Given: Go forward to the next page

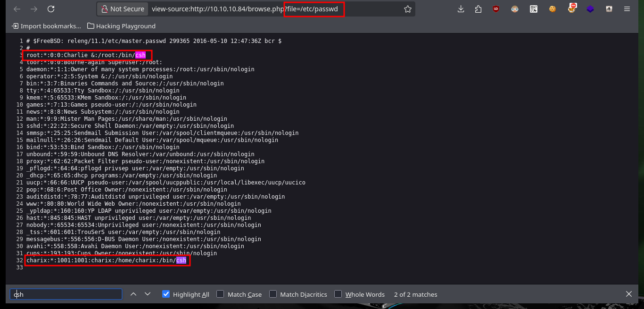Looking at the screenshot, I should click(34, 9).
